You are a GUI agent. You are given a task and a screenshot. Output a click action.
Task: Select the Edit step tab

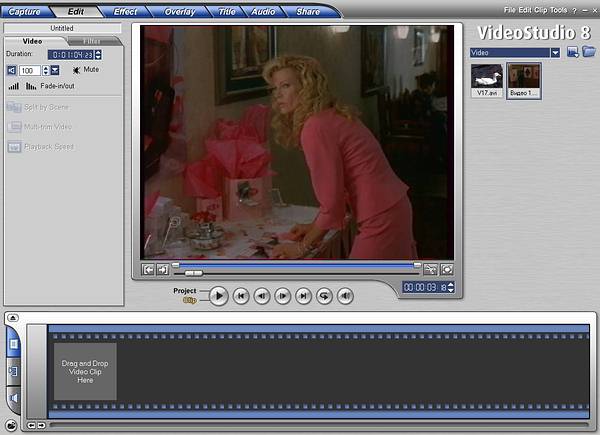tap(76, 12)
